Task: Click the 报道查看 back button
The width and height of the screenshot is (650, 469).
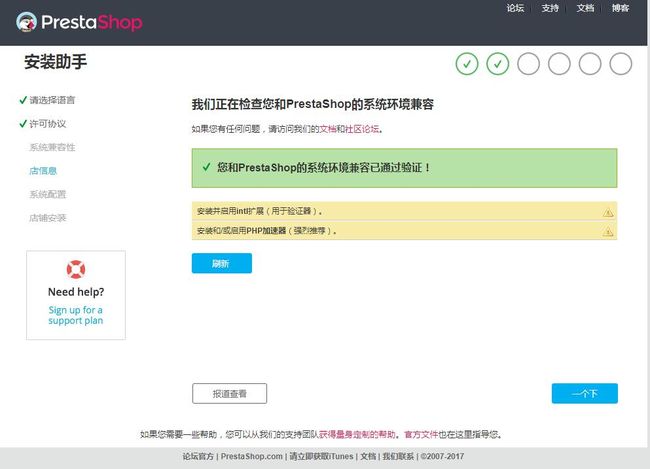Action: 229,394
